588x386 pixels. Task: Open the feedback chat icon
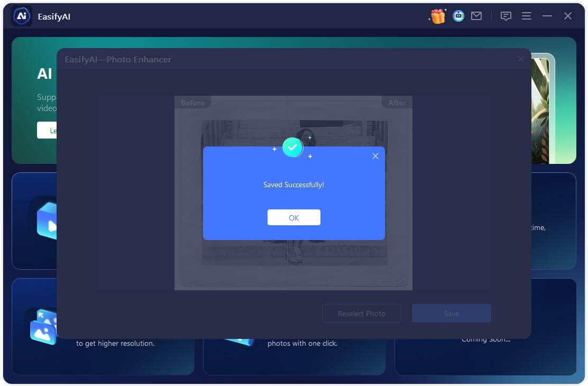pos(506,16)
